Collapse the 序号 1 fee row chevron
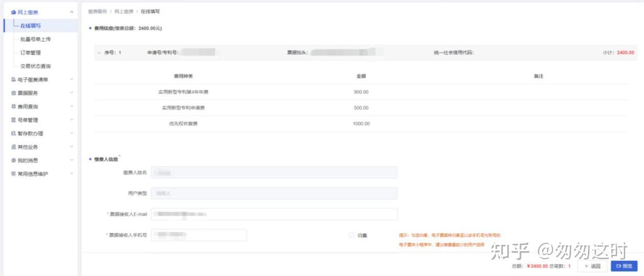Image resolution: width=644 pixels, height=276 pixels. [98, 53]
